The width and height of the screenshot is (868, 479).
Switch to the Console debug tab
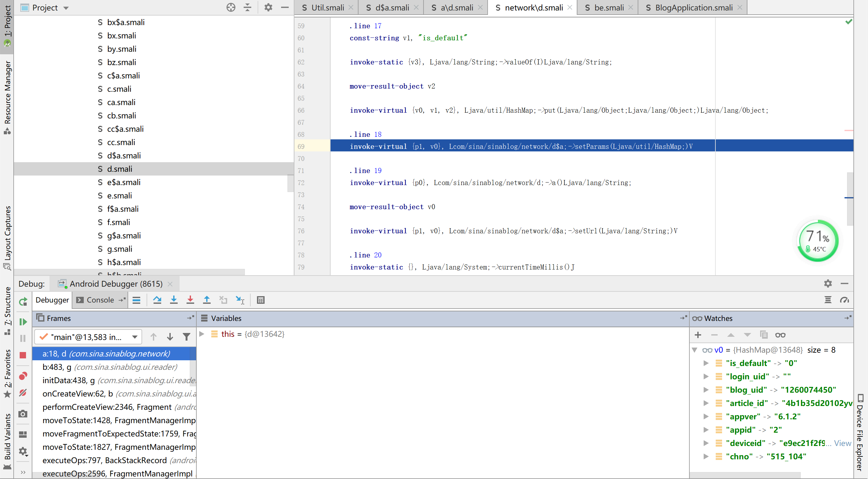point(100,300)
